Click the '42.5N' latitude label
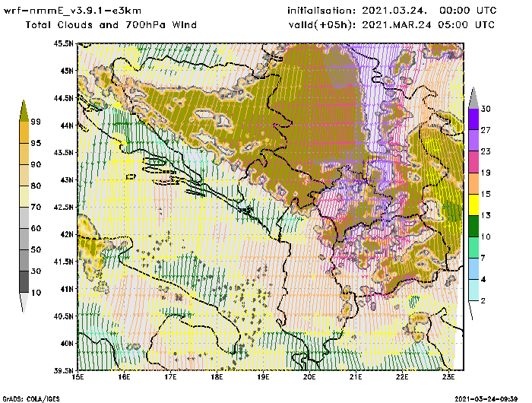The image size is (532, 403). pos(63,207)
